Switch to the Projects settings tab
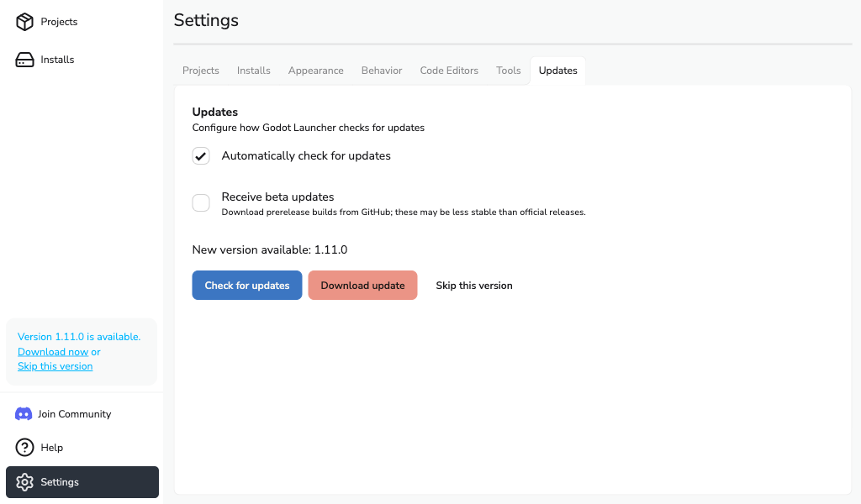Image resolution: width=861 pixels, height=504 pixels. (200, 71)
